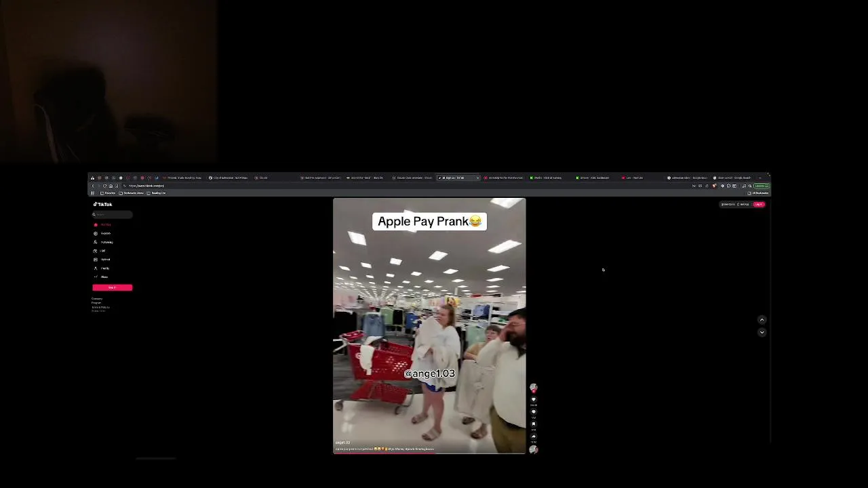
Task: Expand the More menu in TikTok sidebar
Action: pos(101,277)
